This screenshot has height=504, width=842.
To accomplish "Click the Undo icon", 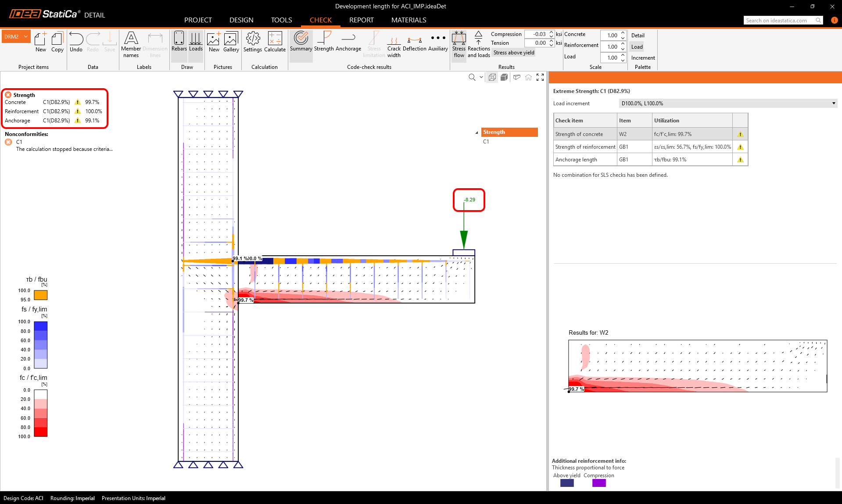I will (76, 42).
